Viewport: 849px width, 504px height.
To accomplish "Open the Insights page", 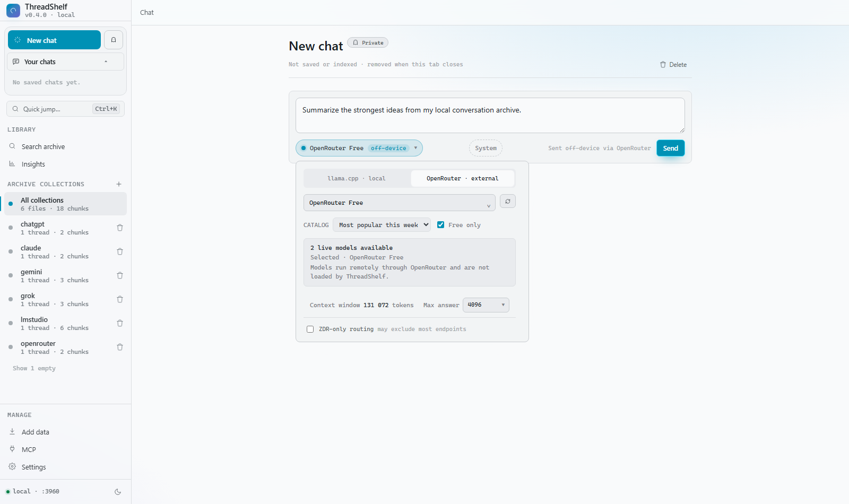I will coord(65,164).
